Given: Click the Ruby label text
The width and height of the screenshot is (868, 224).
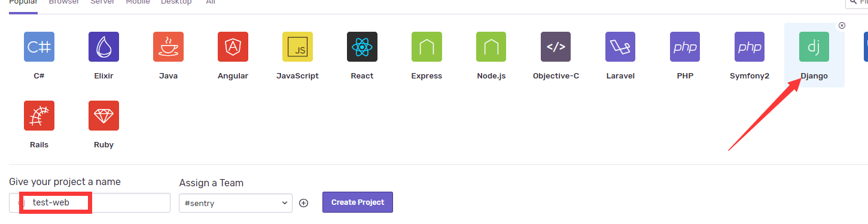Looking at the screenshot, I should click(x=103, y=145).
